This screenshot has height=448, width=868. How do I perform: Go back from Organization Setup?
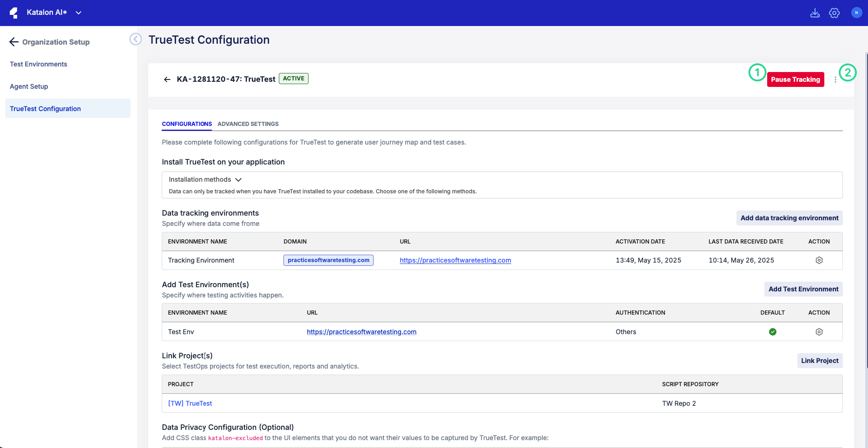(x=14, y=42)
